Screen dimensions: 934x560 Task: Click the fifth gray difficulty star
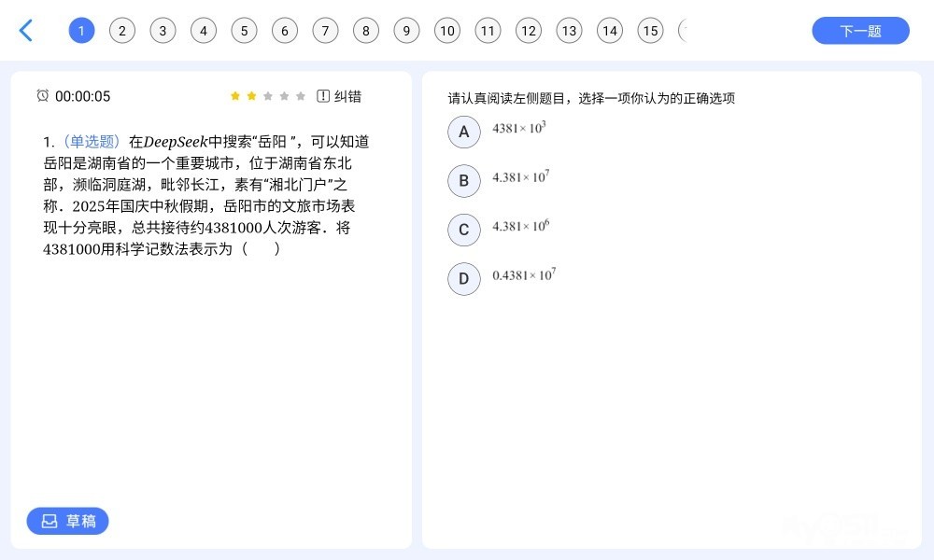(x=300, y=96)
